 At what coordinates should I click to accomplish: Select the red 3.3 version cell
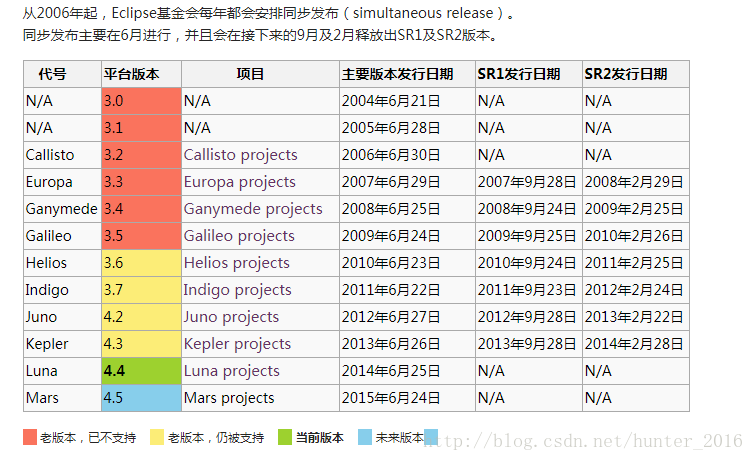click(x=141, y=182)
